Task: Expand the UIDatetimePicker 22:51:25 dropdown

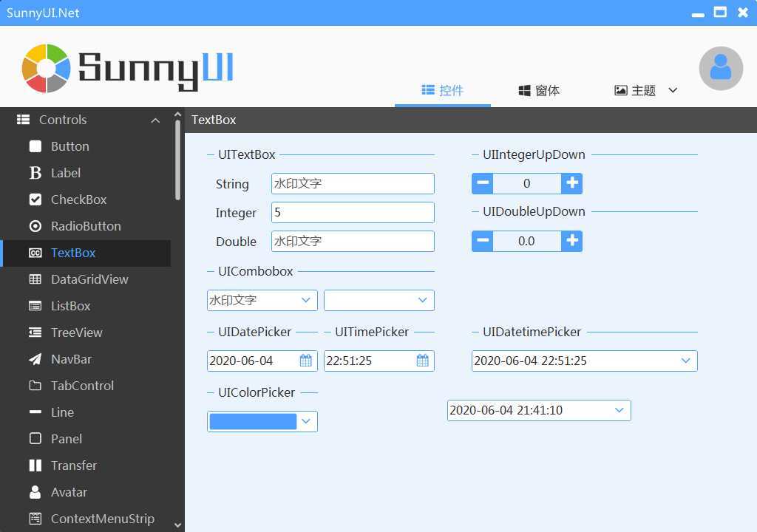Action: (x=685, y=361)
